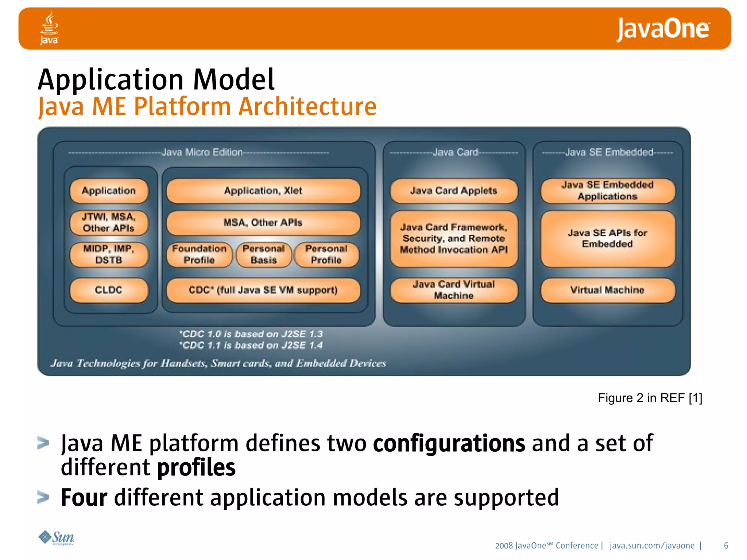Open the java.sun.com/javaone link
The height and width of the screenshot is (560, 747).
point(652,545)
